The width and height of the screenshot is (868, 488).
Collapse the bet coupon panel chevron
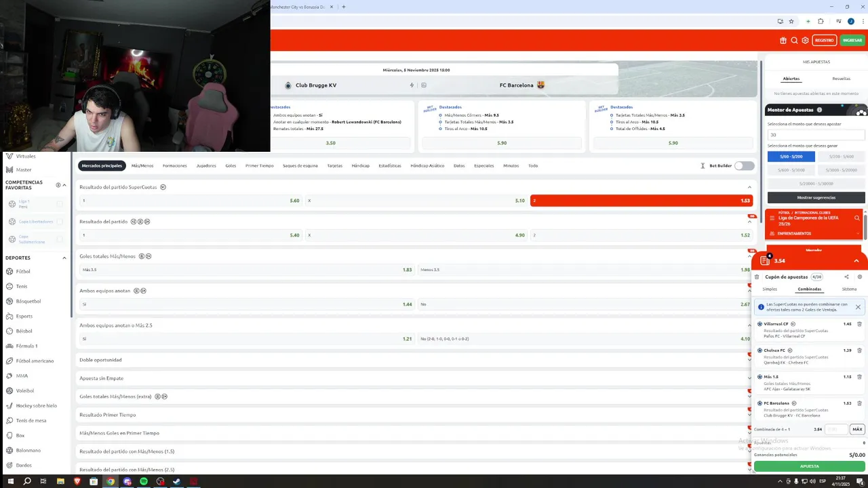click(856, 261)
